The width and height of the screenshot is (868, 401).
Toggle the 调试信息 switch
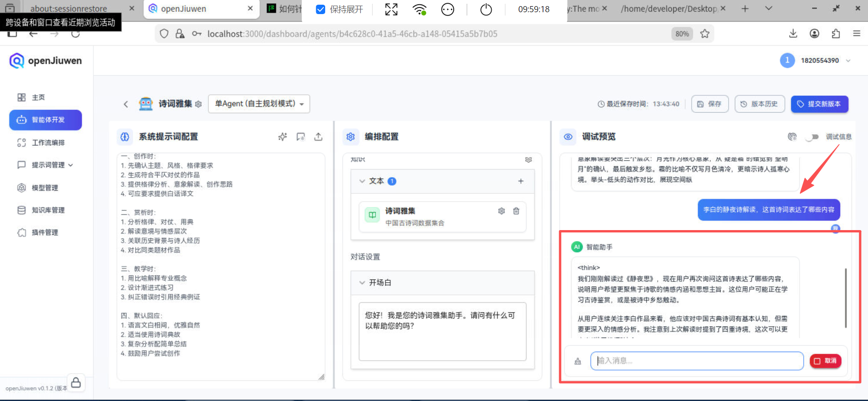click(812, 137)
